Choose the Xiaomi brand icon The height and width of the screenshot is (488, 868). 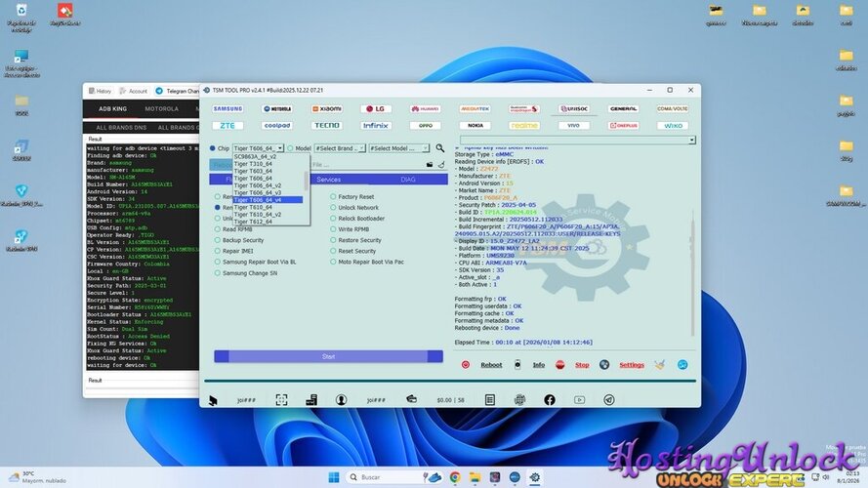[x=330, y=108]
